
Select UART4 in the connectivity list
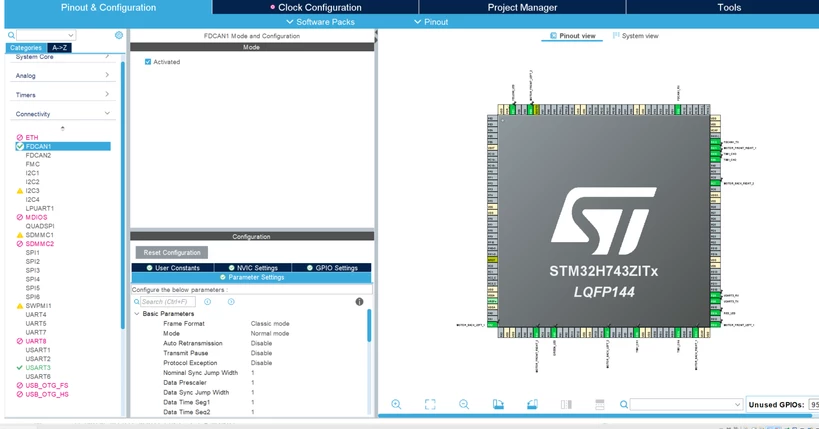(x=36, y=315)
